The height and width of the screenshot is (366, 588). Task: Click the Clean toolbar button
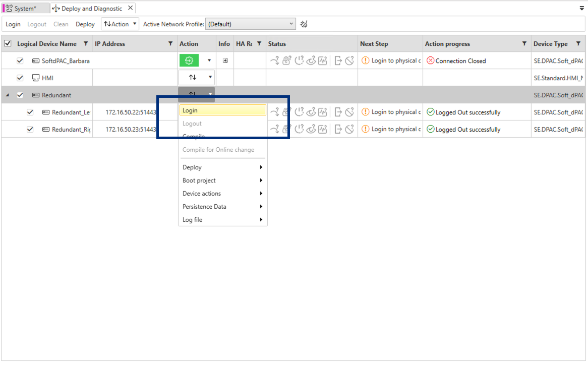[61, 24]
